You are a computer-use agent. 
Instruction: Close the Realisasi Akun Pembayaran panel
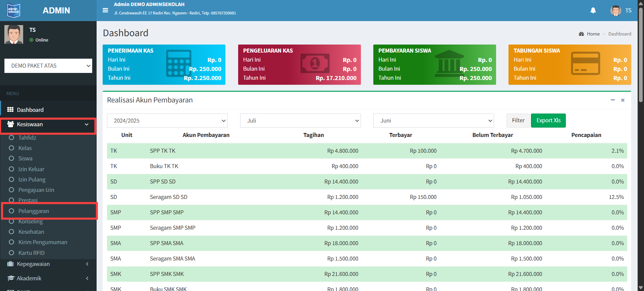(x=623, y=100)
